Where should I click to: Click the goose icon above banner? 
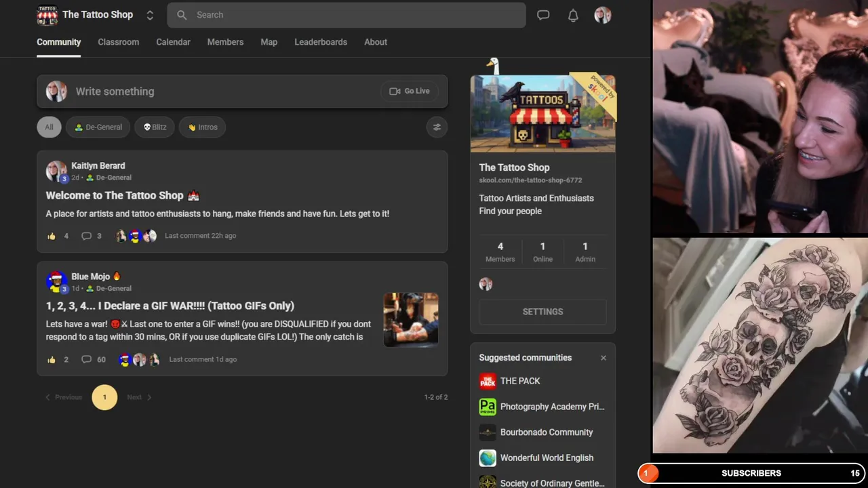tap(493, 66)
